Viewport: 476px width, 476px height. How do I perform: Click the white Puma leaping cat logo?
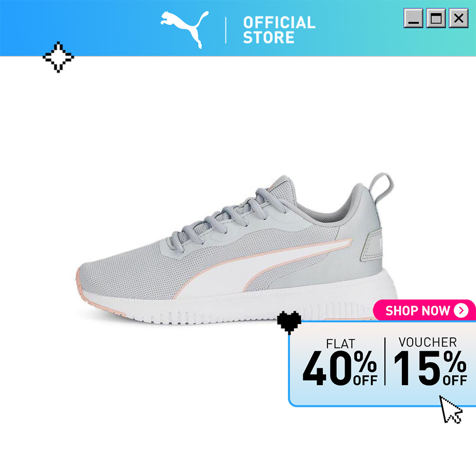(185, 30)
